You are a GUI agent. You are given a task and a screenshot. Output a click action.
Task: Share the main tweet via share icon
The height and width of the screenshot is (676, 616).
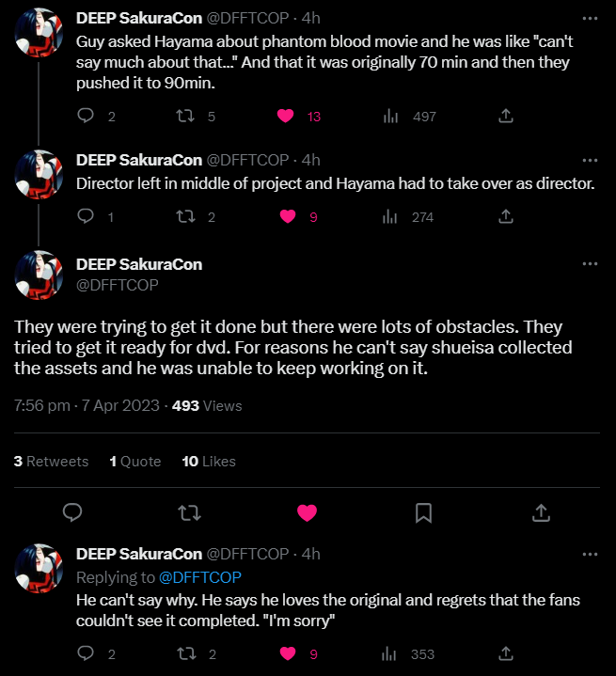click(541, 512)
